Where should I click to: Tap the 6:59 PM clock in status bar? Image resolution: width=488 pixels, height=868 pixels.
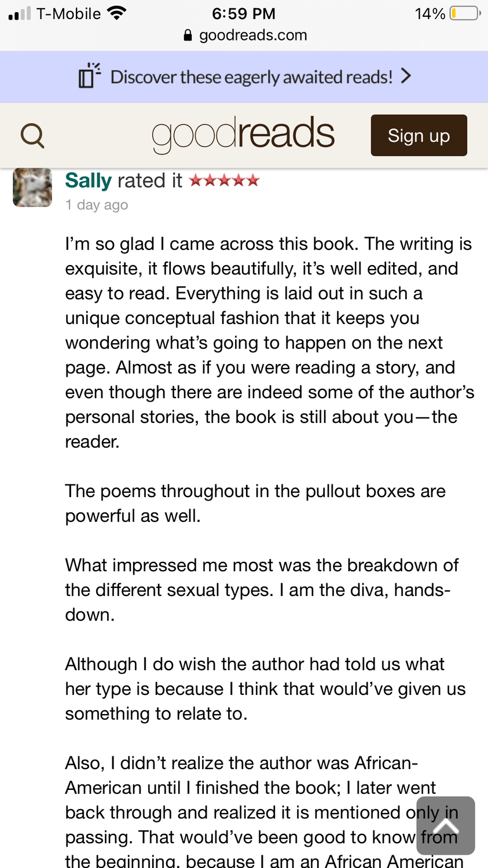pyautogui.click(x=244, y=13)
